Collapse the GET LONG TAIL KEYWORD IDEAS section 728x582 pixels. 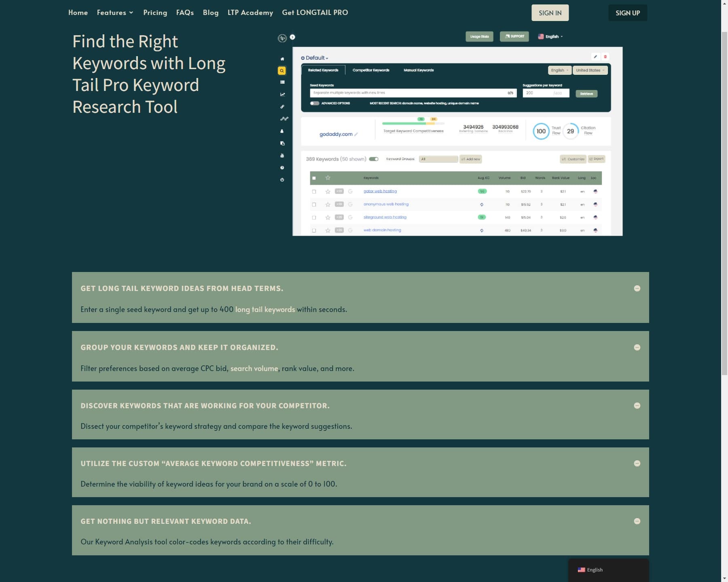click(x=637, y=288)
